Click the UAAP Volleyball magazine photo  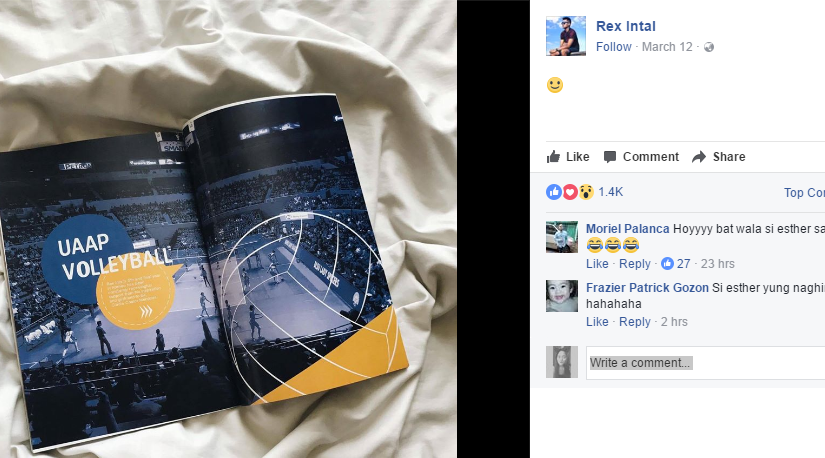point(228,229)
